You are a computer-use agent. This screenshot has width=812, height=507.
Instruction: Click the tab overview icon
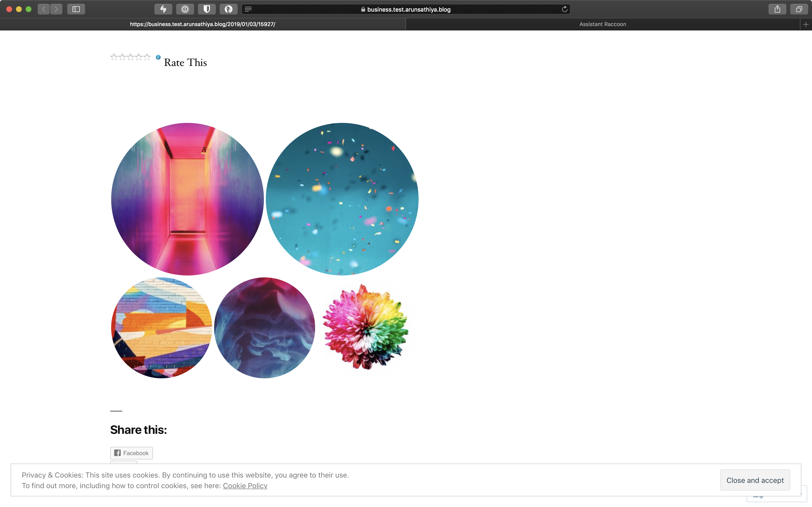[799, 9]
